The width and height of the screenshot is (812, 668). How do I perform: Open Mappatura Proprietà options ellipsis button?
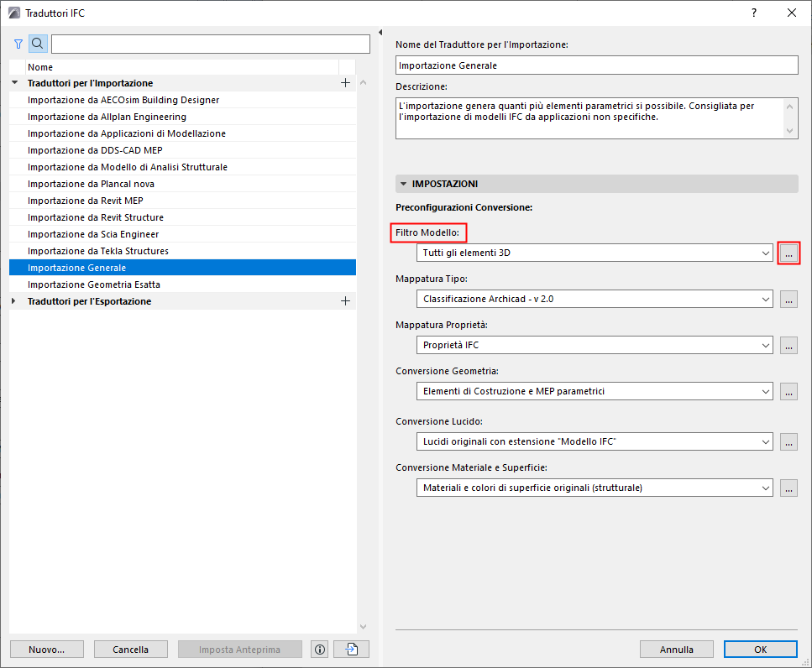[788, 345]
